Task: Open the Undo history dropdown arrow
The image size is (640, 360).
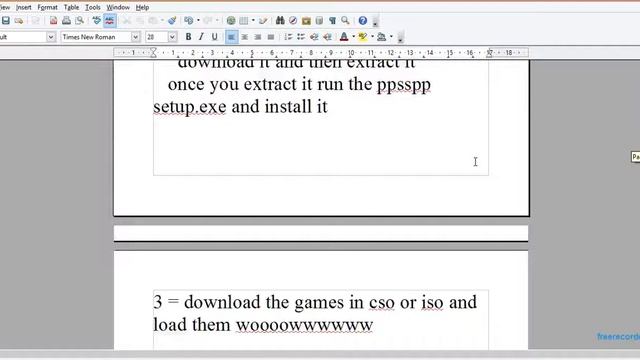Action: pos(198,20)
